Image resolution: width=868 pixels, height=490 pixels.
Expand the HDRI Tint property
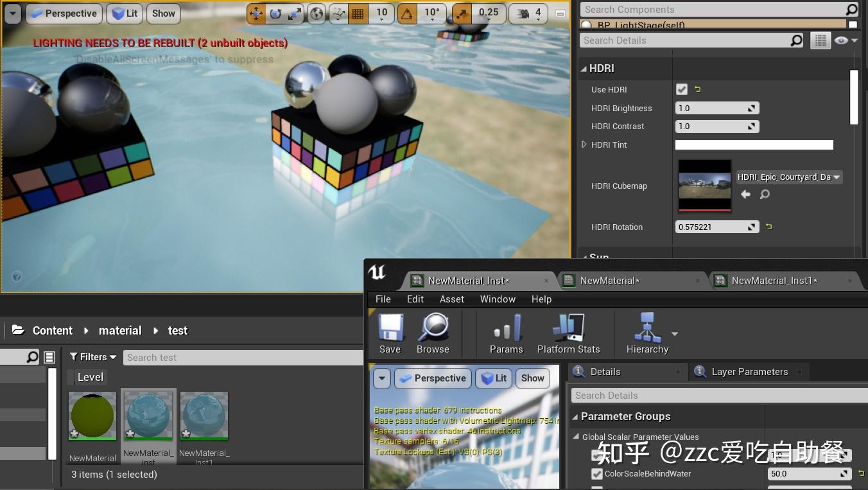point(584,144)
